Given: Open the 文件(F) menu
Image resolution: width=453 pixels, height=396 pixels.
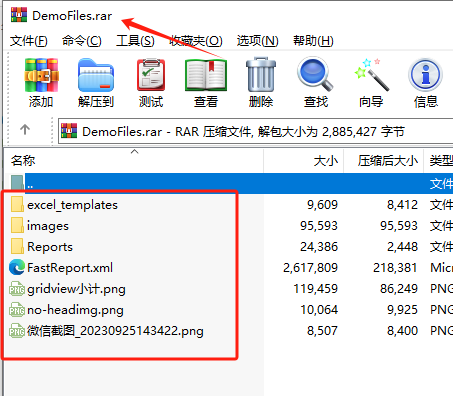Looking at the screenshot, I should pos(29,41).
